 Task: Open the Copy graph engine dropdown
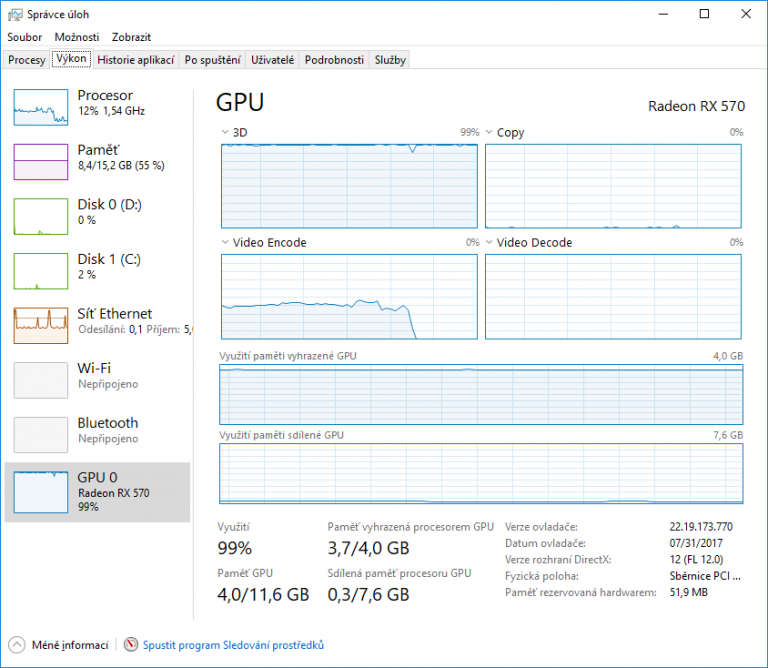489,132
